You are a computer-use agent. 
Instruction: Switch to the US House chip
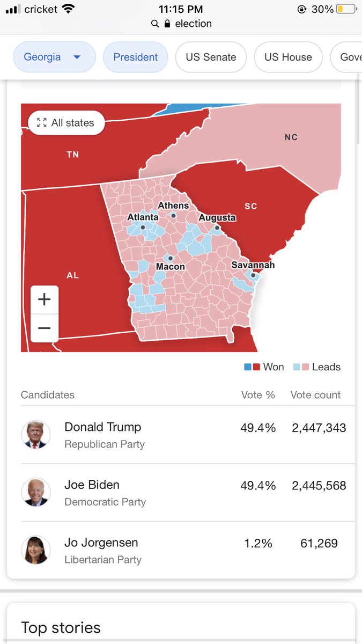tap(288, 57)
